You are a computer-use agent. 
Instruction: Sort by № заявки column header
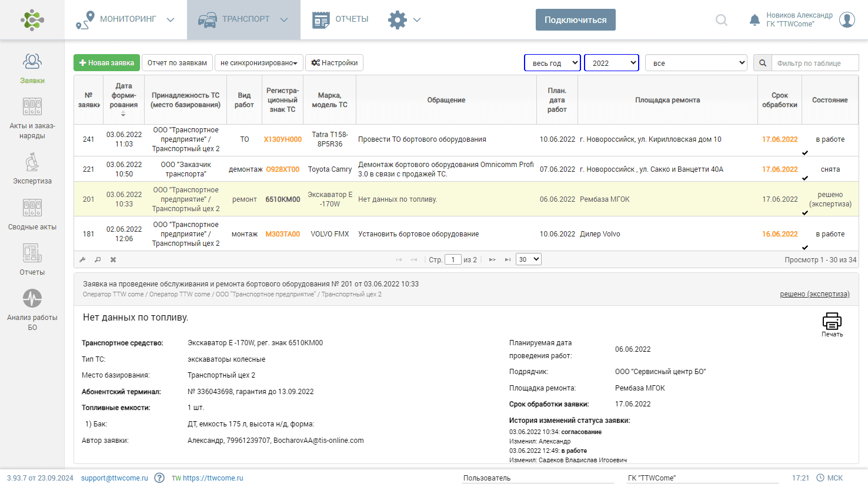(x=89, y=100)
